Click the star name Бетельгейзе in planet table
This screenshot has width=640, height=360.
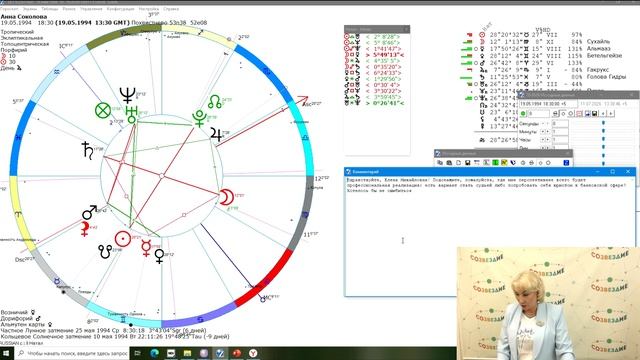coord(604,55)
